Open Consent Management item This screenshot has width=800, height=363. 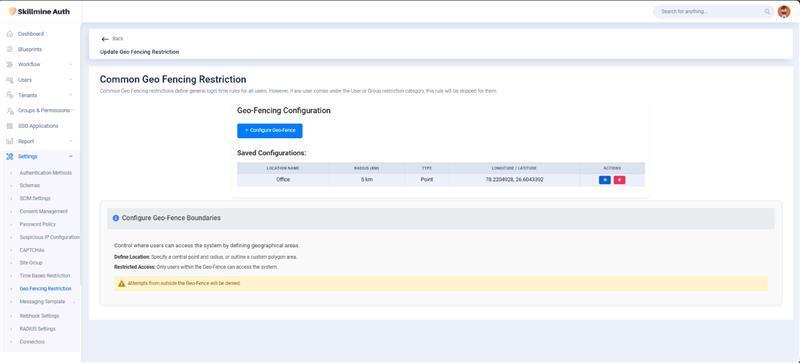tap(43, 211)
